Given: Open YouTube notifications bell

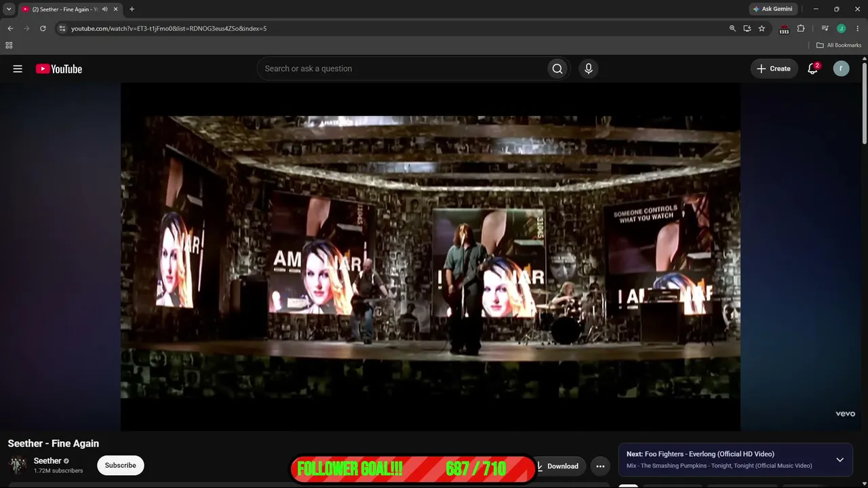Looking at the screenshot, I should coord(812,68).
